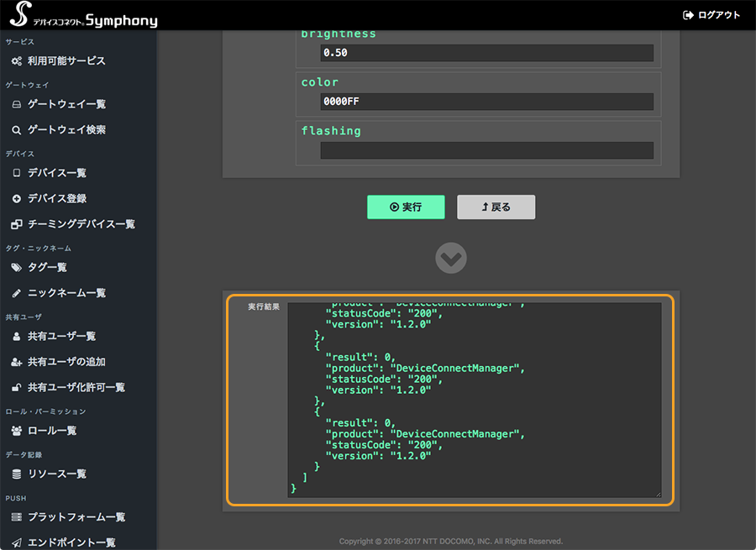The width and height of the screenshot is (756, 550).
Task: Click the server icon beside プラットフォーム一覧
Action: coord(17,516)
